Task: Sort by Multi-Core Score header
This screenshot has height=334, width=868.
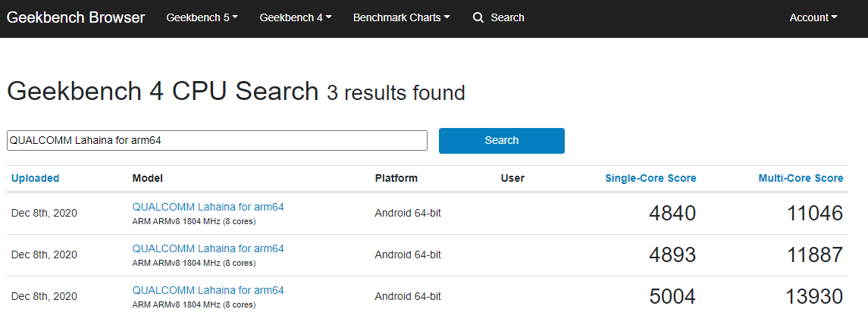Action: tap(801, 178)
